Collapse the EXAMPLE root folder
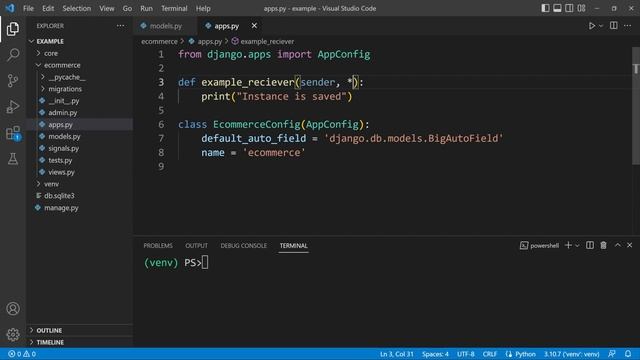640x360 pixels. tap(50, 41)
